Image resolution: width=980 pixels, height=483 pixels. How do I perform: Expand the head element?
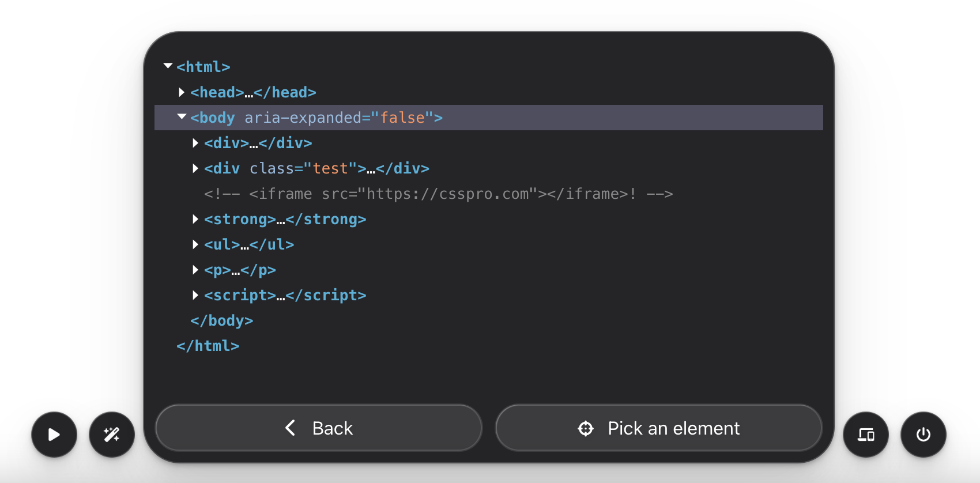pyautogui.click(x=182, y=92)
